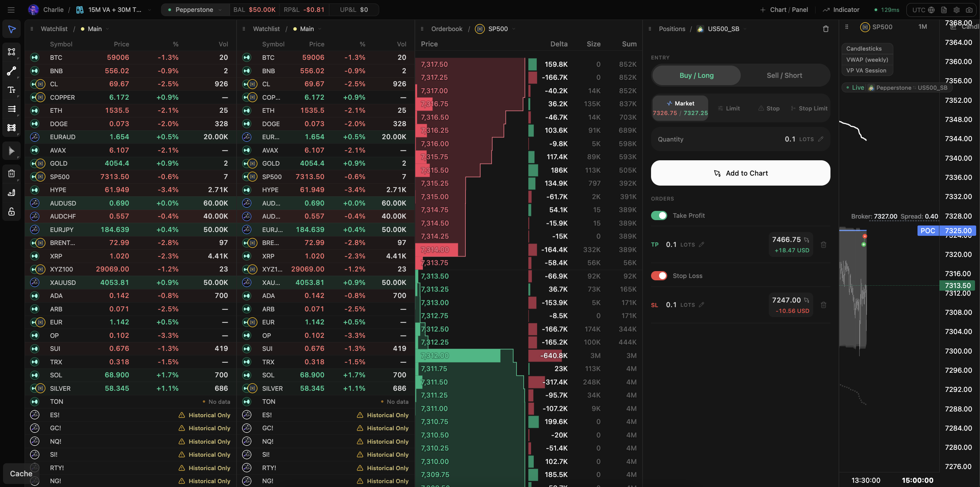Open the document notes icon in top bar

[x=944, y=10]
